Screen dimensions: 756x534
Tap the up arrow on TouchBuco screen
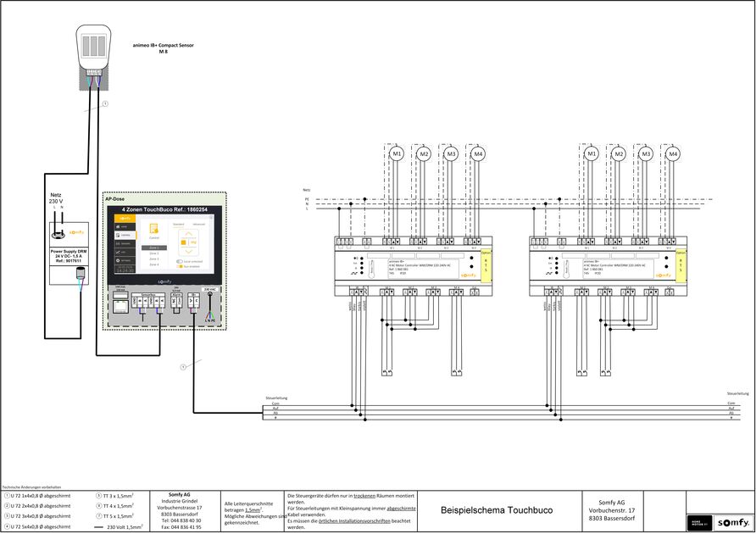point(189,233)
